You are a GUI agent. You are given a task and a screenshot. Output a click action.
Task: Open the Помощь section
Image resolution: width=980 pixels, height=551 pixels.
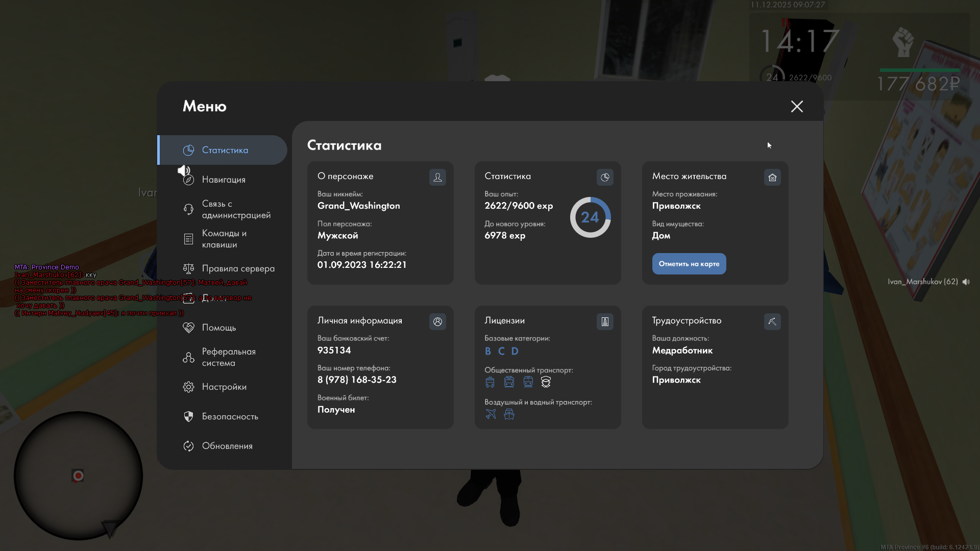pyautogui.click(x=218, y=328)
